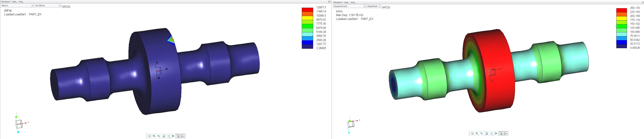Toggle spin center in left window toolbar
Screen dimensions: 644x139
[183, 136]
